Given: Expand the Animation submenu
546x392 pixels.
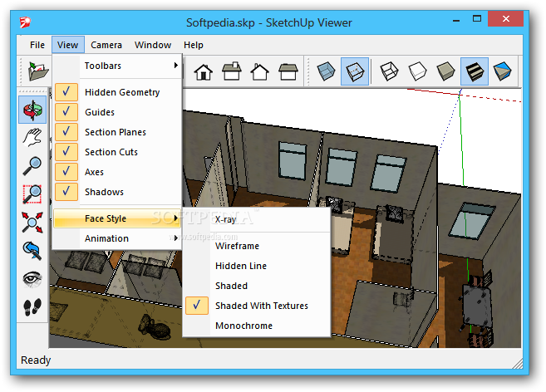Looking at the screenshot, I should pos(118,238).
